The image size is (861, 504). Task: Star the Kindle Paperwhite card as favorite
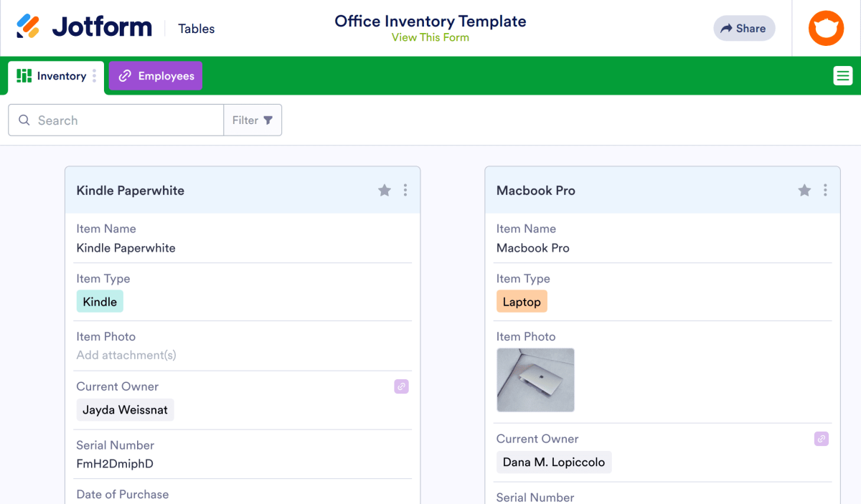click(x=384, y=190)
